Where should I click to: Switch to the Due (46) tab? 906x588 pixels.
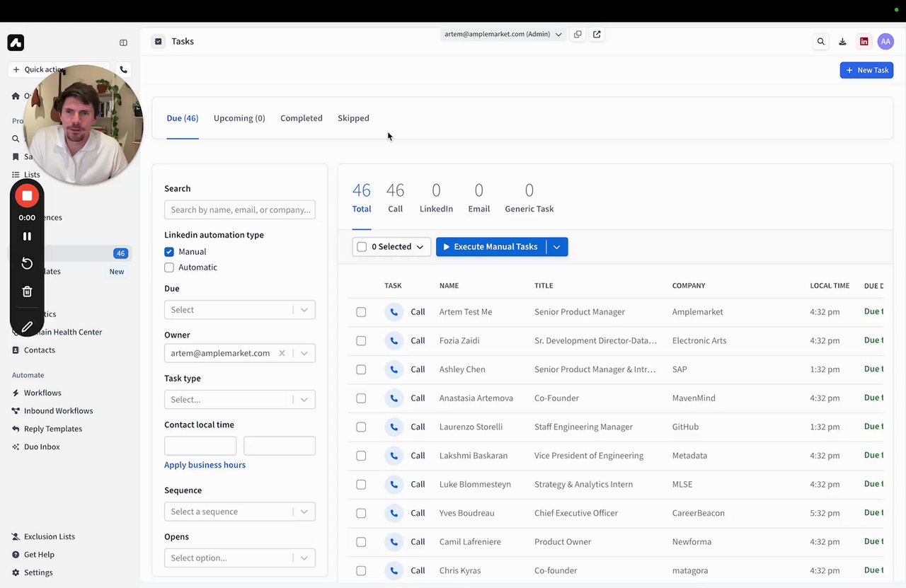pos(183,118)
